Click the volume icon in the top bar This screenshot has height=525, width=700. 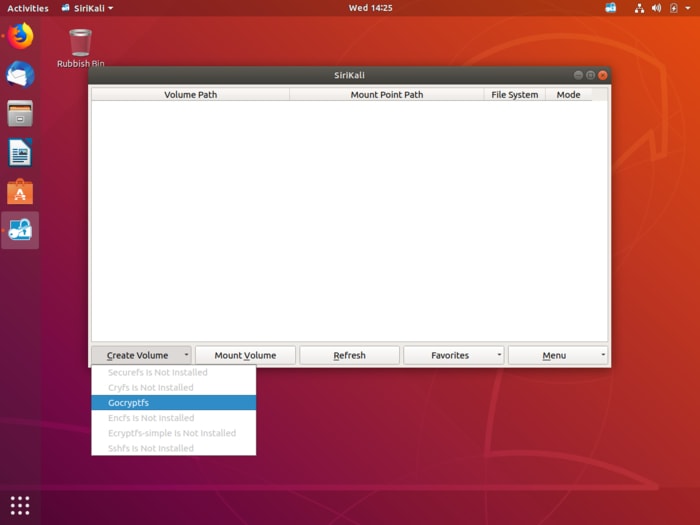coord(657,8)
